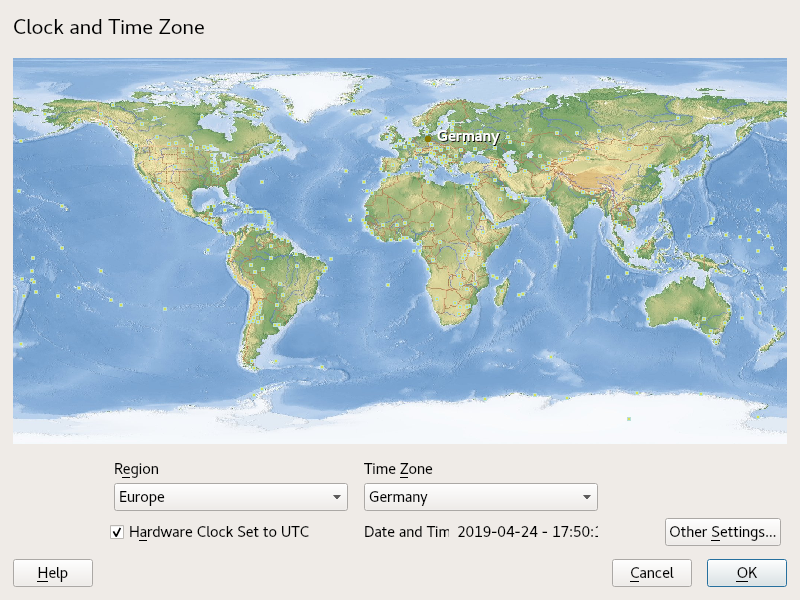Image resolution: width=800 pixels, height=600 pixels.
Task: Toggle Hardware Clock Set to UTC checkbox
Action: 117,532
